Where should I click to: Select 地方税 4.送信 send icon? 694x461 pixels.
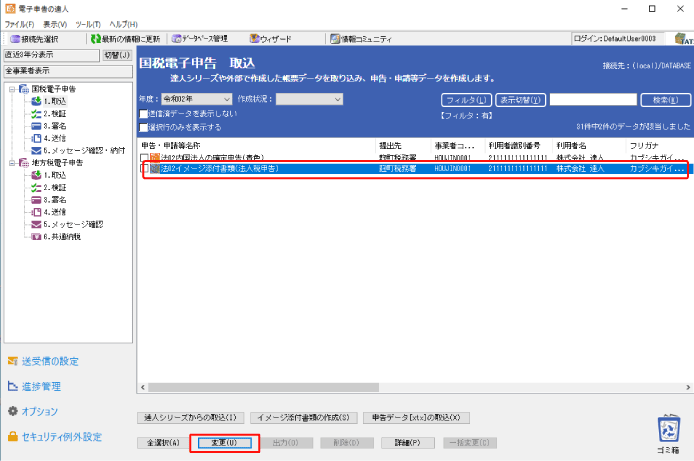[x=37, y=212]
